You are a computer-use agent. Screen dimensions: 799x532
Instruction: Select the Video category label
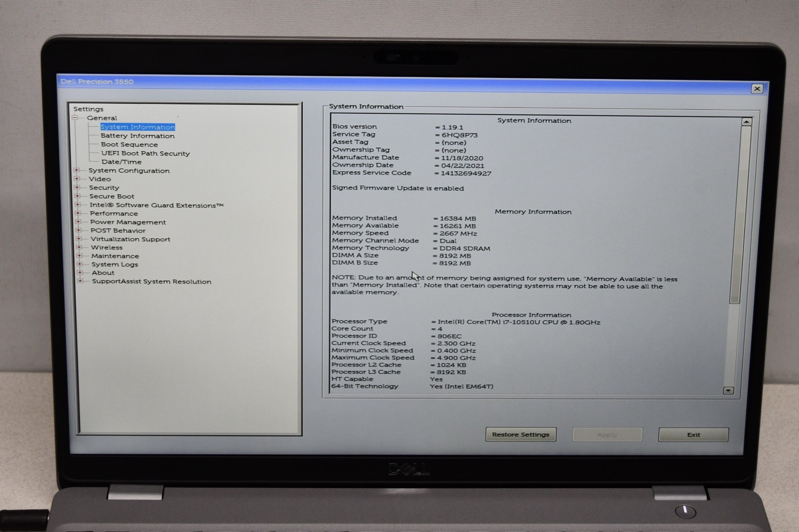click(100, 179)
